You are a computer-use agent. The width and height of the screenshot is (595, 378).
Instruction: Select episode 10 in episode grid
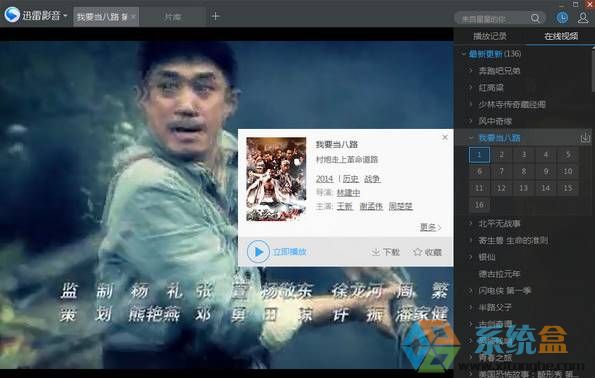point(568,171)
